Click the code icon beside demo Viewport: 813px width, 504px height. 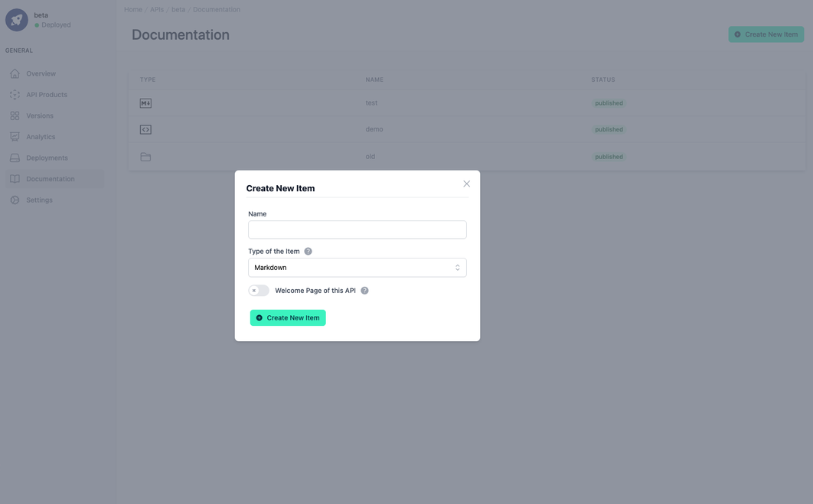click(x=145, y=128)
